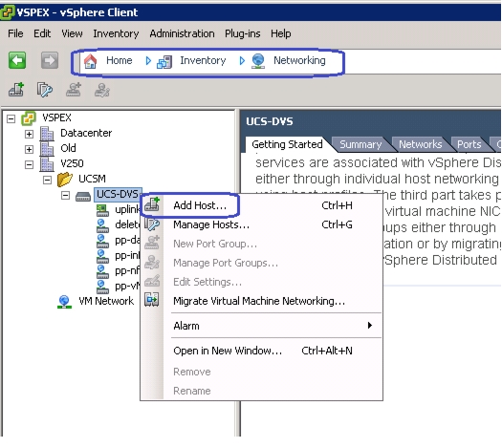502x448 pixels.
Task: Choose Open in New Window
Action: [x=261, y=351]
